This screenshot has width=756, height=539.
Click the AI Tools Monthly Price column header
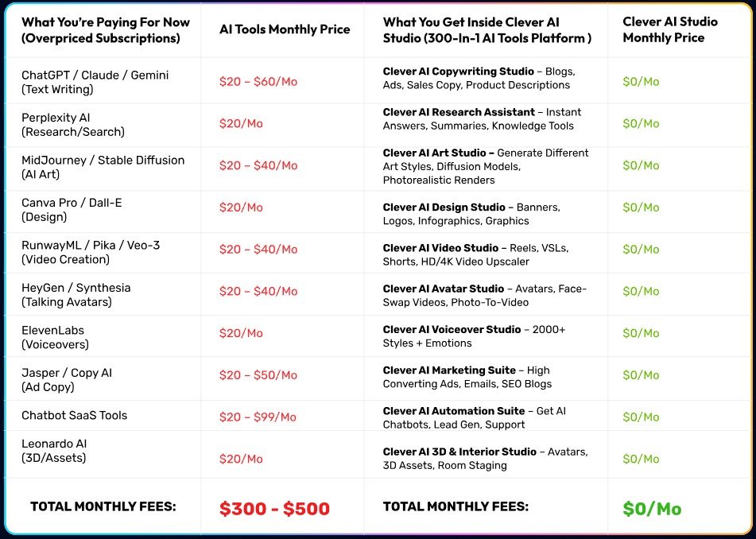(285, 29)
